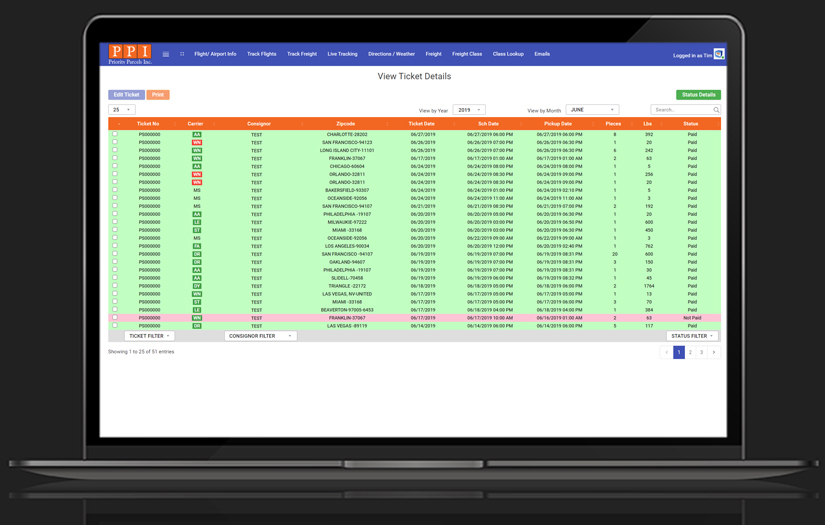Screen dimensions: 825x525
Task: Toggle the fullscreen icon in navbar
Action: pos(182,54)
